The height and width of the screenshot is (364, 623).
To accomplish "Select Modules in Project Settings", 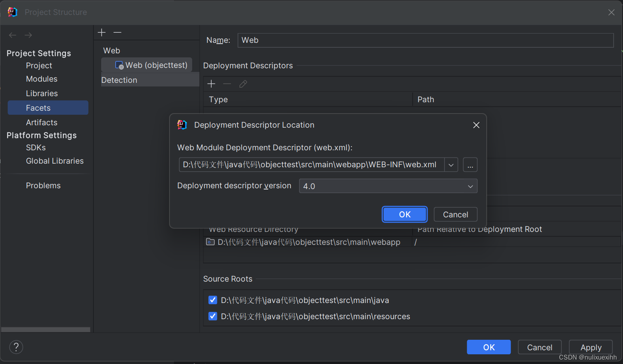I will pyautogui.click(x=41, y=79).
